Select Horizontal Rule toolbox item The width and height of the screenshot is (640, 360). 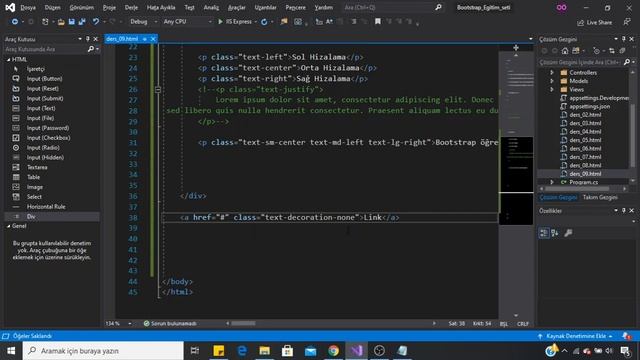[46, 207]
